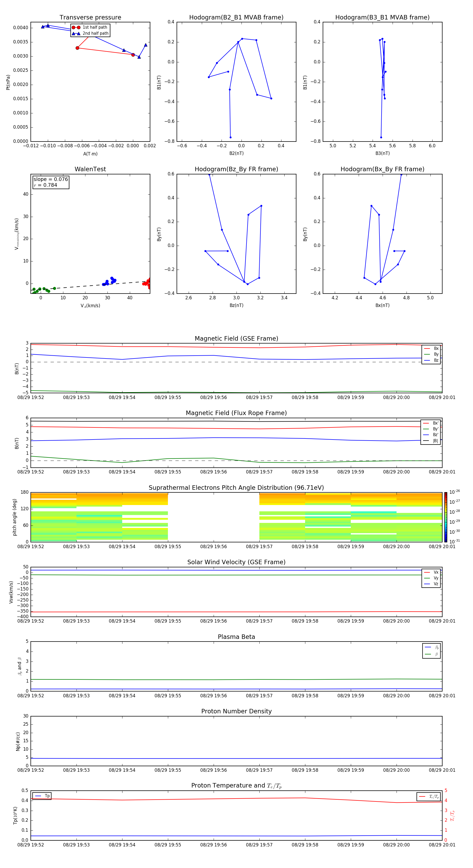Select the 'Tp(10⁶K)' axis label
This screenshot has height=868, width=473.
coord(15,815)
